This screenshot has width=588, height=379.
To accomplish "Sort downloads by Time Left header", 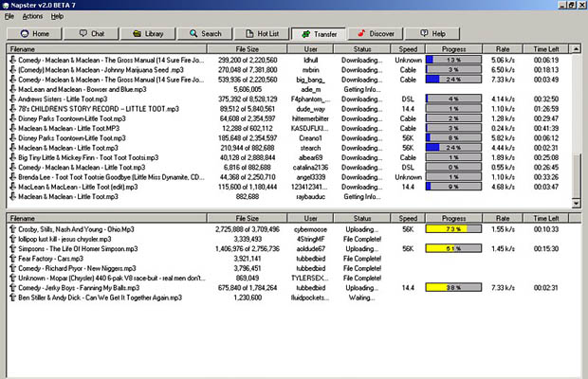I will coord(546,49).
